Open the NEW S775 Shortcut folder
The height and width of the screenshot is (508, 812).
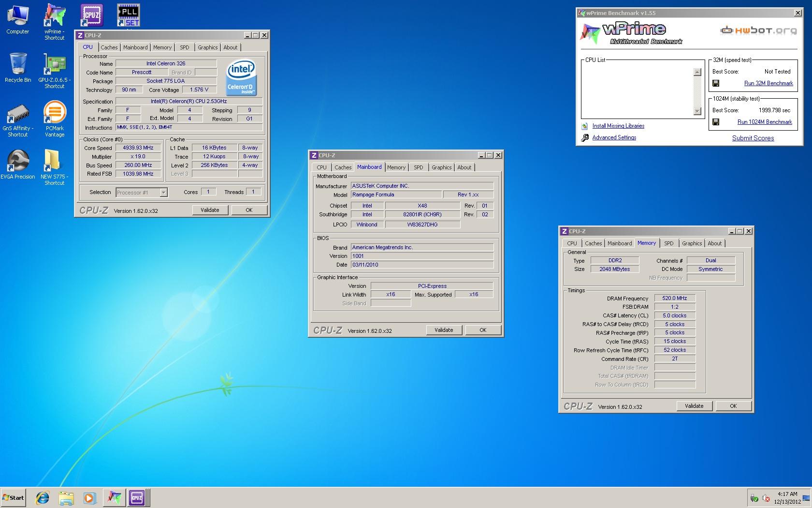point(55,167)
